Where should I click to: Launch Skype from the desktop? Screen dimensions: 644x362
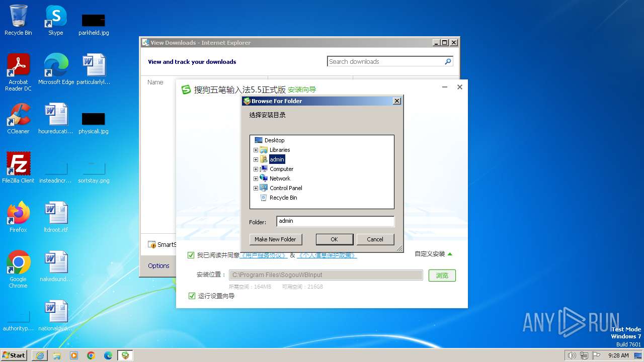[56, 20]
